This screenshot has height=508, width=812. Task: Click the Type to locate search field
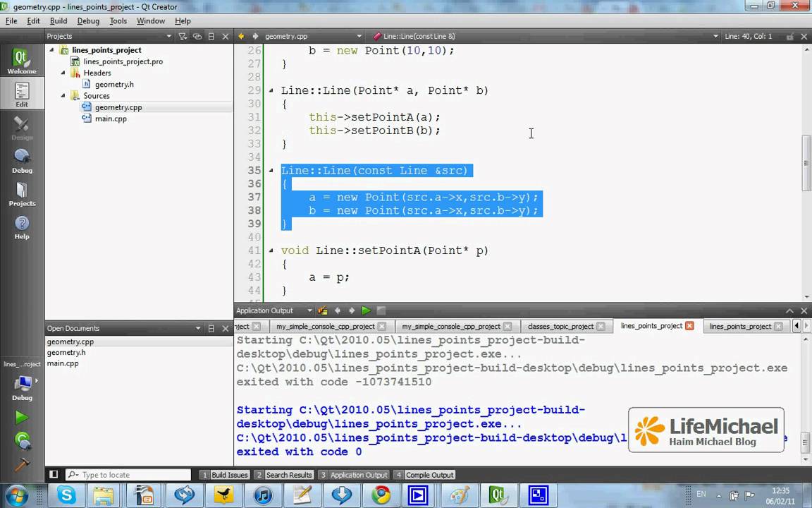128,475
